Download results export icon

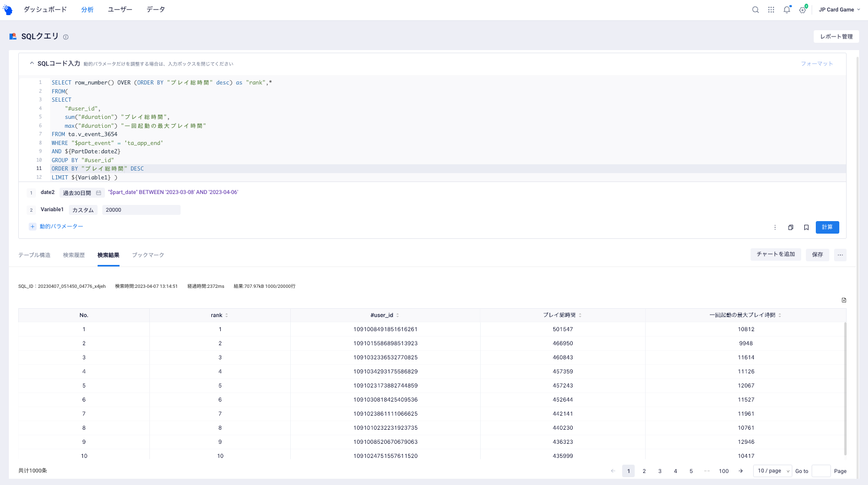coord(844,300)
